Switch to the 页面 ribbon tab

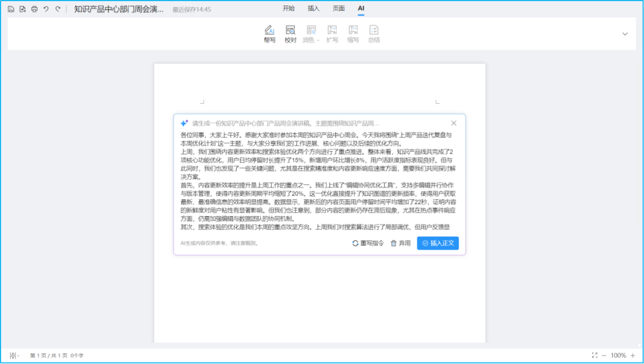click(x=338, y=8)
